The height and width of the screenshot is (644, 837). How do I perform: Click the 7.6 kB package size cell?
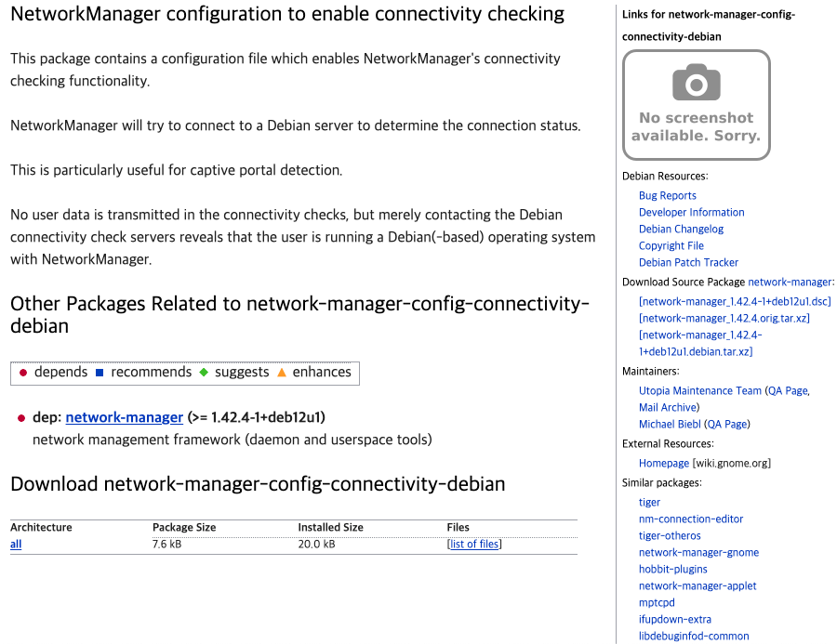pos(166,545)
